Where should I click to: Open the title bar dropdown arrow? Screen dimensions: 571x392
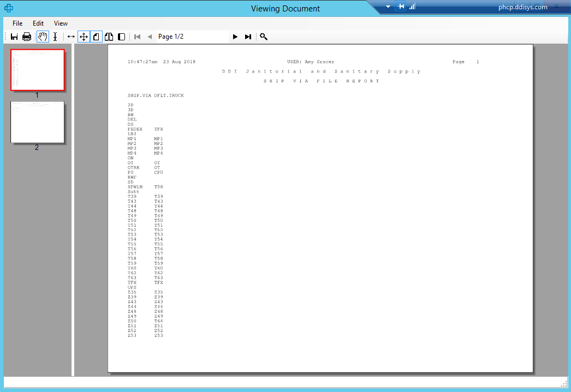388,7
